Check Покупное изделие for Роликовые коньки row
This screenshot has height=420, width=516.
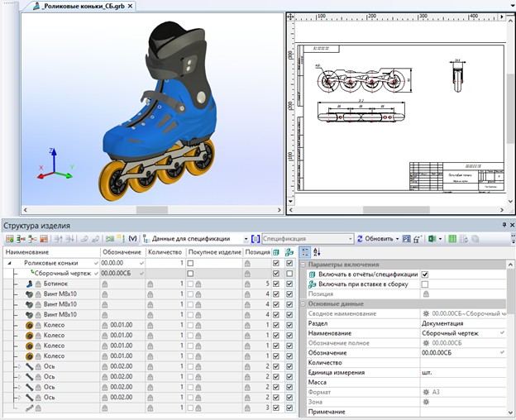click(191, 263)
